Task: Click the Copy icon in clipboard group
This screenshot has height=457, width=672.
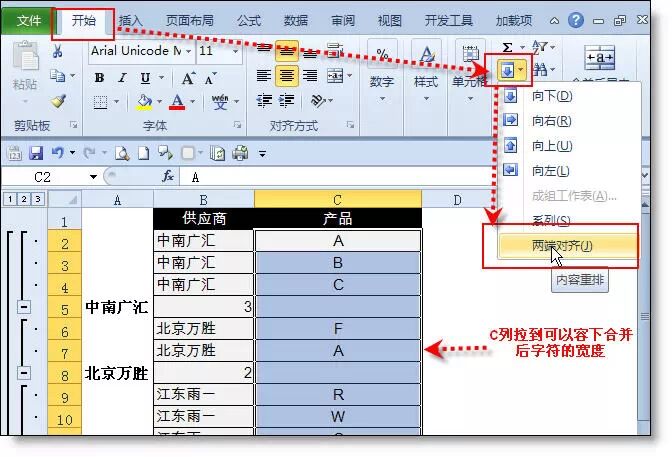Action: pyautogui.click(x=57, y=75)
